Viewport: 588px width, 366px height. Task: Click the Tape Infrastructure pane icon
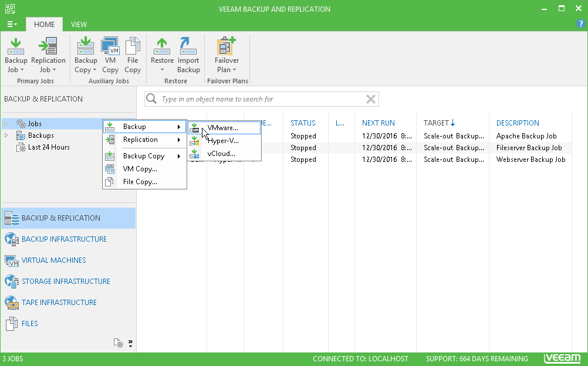coord(12,302)
